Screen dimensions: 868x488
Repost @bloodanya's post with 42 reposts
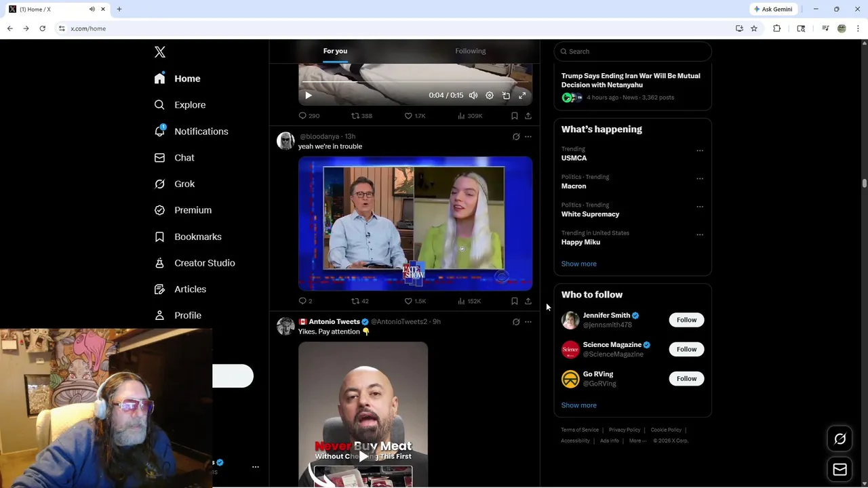tap(360, 301)
